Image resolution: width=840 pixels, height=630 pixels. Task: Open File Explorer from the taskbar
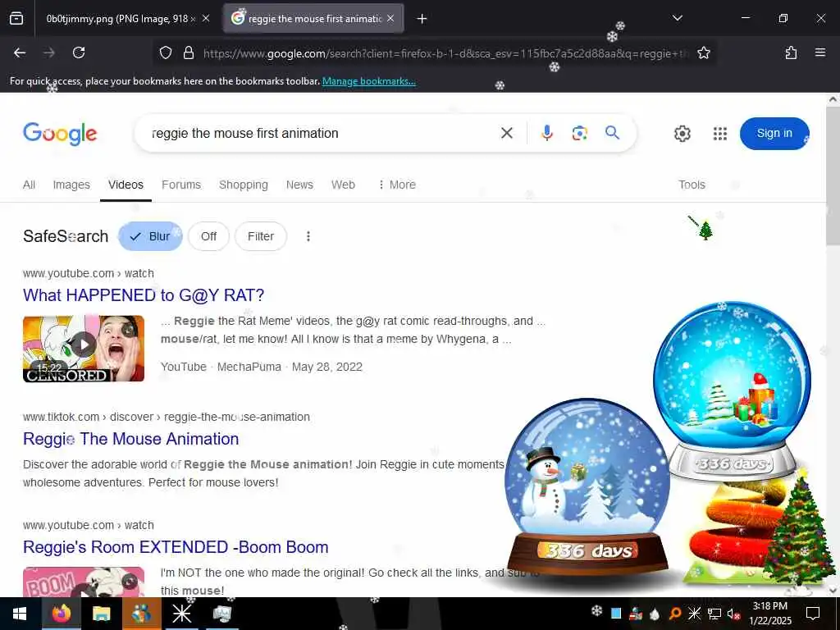pyautogui.click(x=101, y=614)
